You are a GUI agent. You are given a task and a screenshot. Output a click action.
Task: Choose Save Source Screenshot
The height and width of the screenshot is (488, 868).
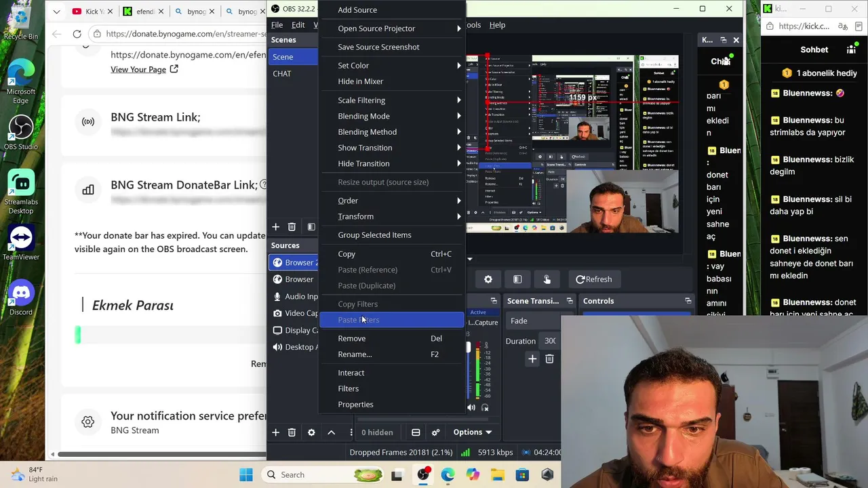pyautogui.click(x=392, y=47)
